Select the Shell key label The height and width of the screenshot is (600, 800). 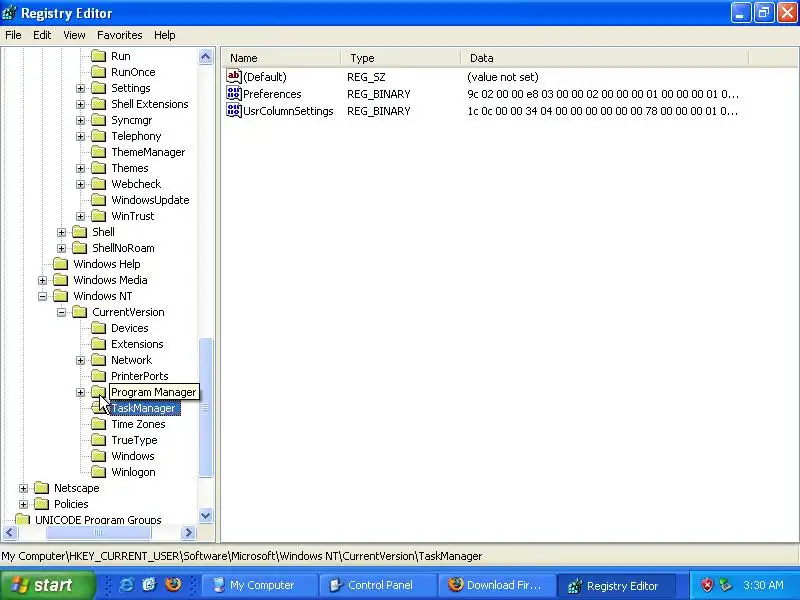(x=104, y=232)
